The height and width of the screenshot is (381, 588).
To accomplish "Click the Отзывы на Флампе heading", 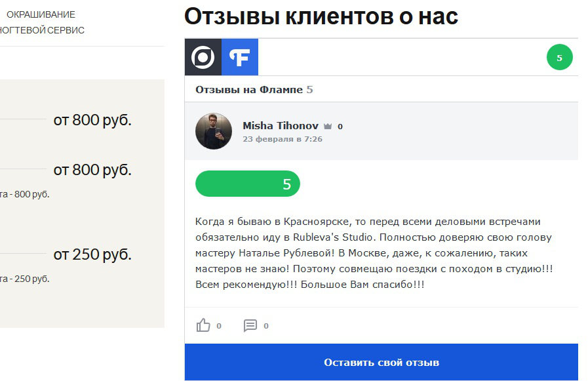I will click(249, 89).
